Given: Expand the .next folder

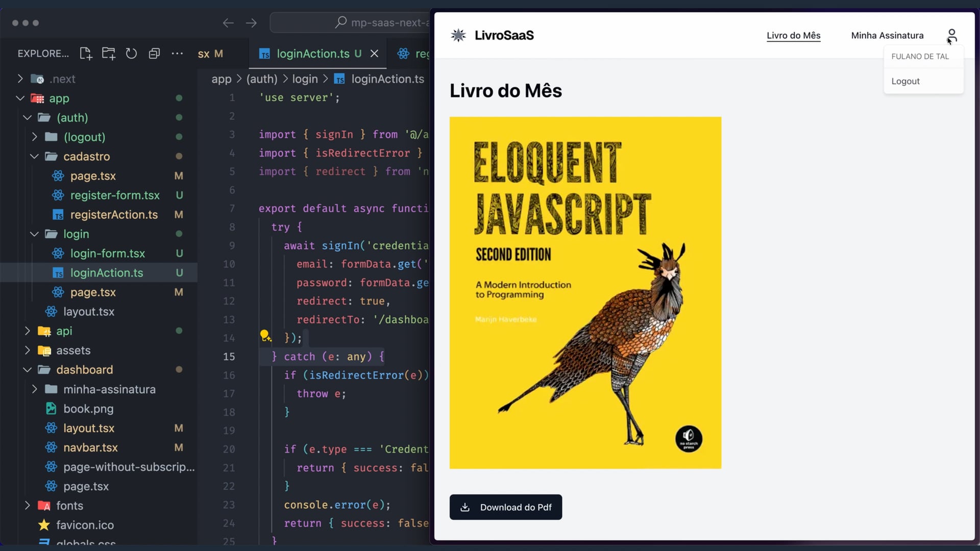Looking at the screenshot, I should pos(20,79).
